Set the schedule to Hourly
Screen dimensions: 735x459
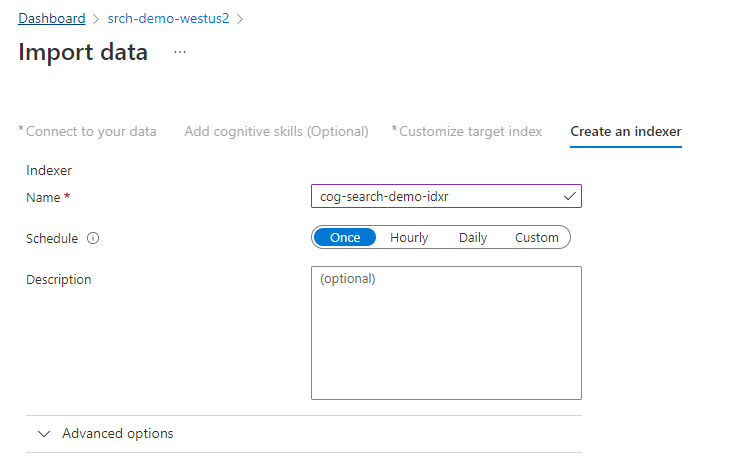(x=409, y=238)
